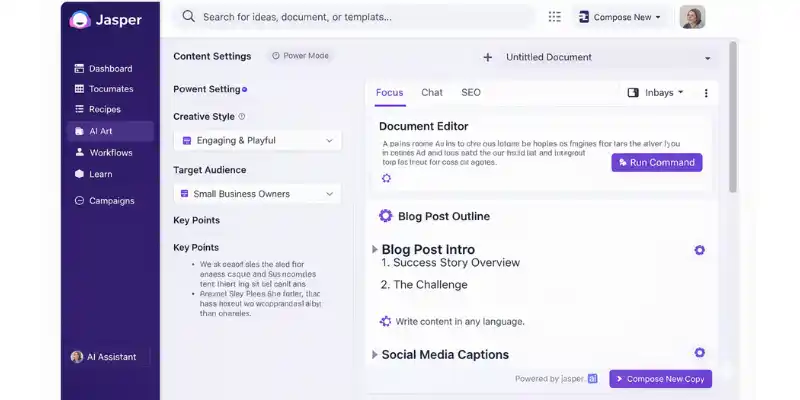Click the Dashboard sidebar icon
This screenshot has width=800, height=400.
pyautogui.click(x=79, y=68)
